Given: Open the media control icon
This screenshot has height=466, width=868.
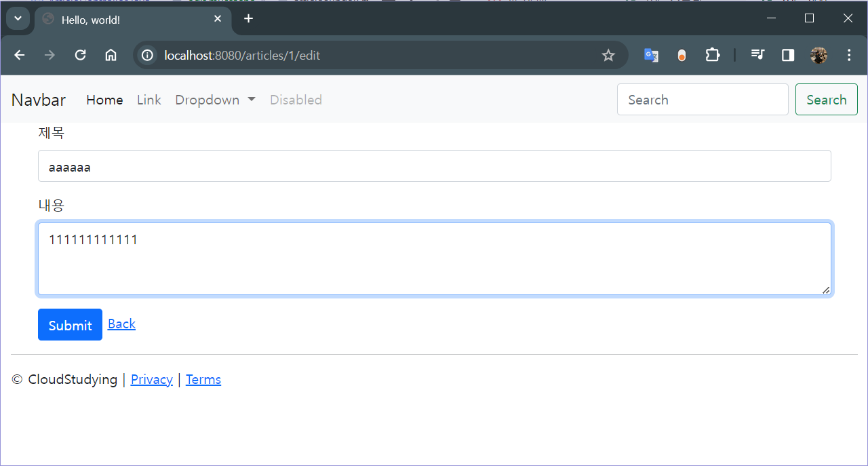Looking at the screenshot, I should pyautogui.click(x=758, y=55).
